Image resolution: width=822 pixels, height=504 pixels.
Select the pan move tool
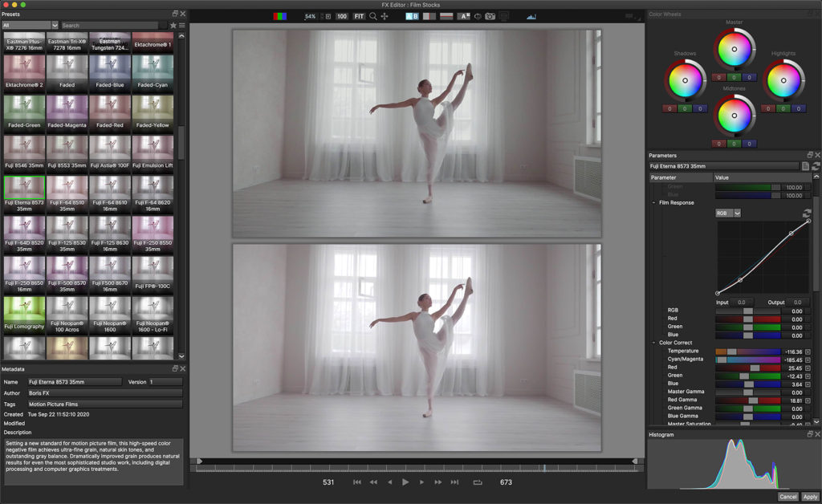click(385, 16)
